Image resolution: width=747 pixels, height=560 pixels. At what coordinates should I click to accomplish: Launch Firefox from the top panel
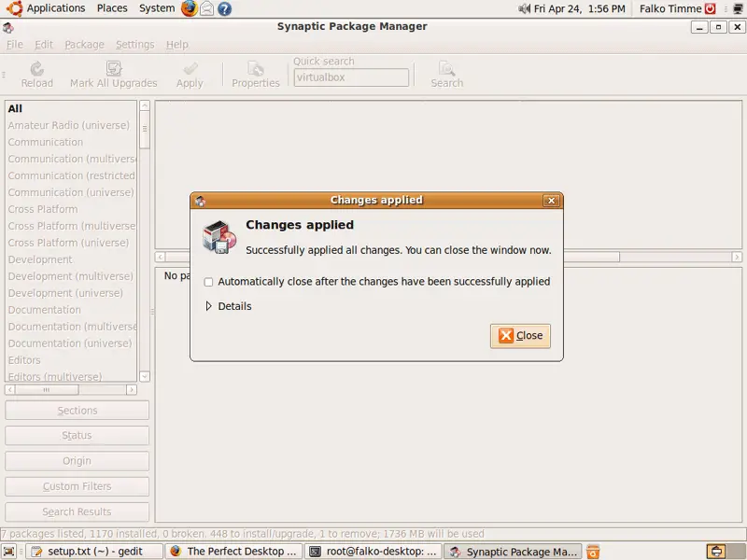pos(189,8)
